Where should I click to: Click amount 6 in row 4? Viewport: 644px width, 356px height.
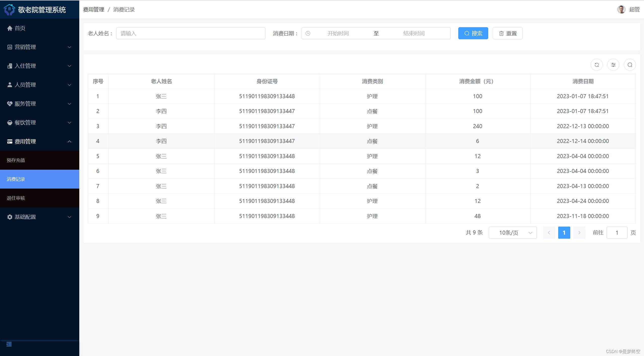coord(477,141)
